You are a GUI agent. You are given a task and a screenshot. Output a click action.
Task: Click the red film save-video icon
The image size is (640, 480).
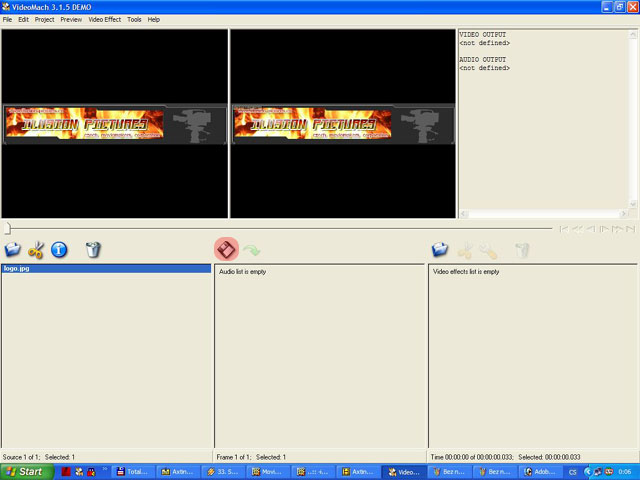tap(226, 249)
